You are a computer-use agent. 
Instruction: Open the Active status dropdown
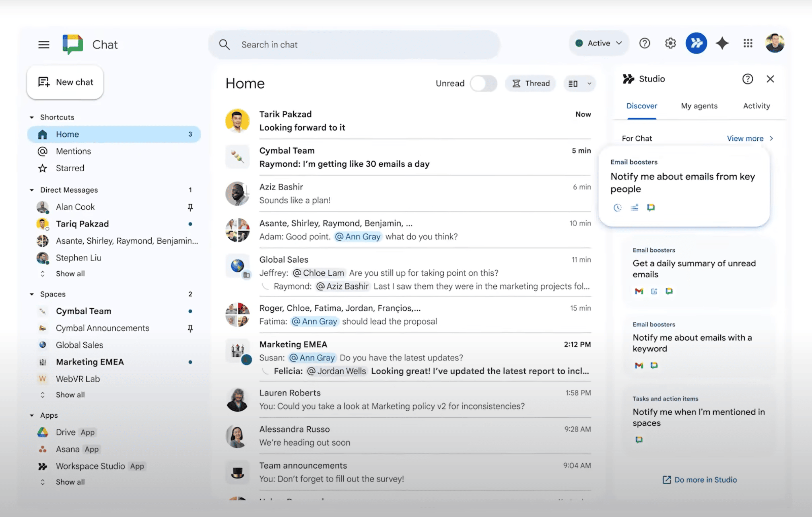(599, 43)
